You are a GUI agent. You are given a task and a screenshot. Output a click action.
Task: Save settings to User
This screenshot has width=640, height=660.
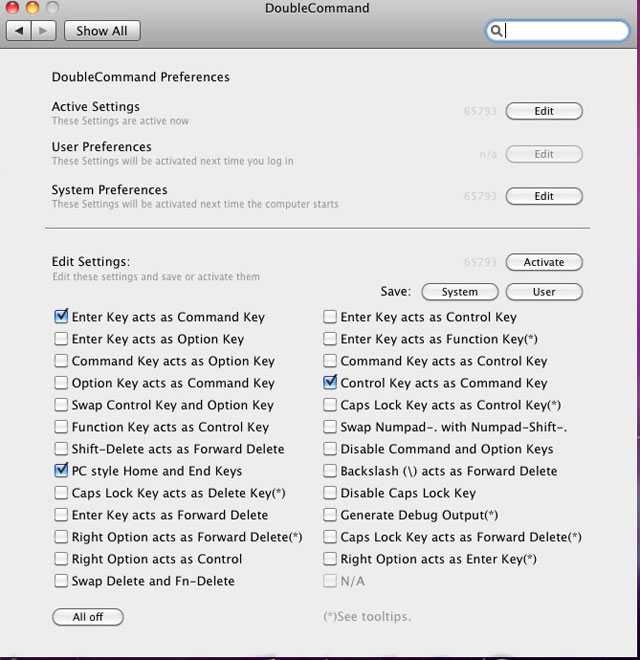pos(544,292)
